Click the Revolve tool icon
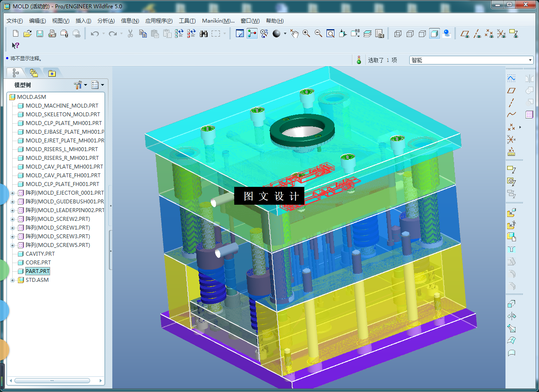Image resolution: width=539 pixels, height=392 pixels. [512, 317]
